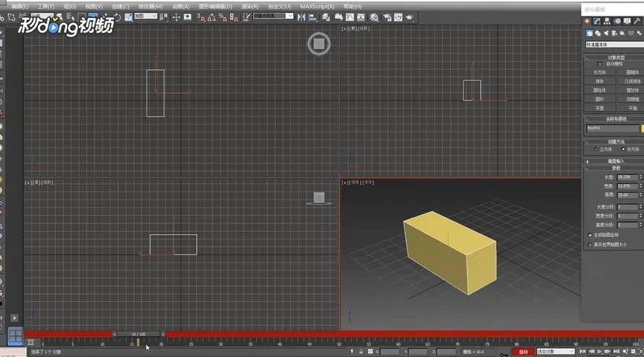
Task: Enable the 自动栅格 checkbox
Action: click(599, 64)
